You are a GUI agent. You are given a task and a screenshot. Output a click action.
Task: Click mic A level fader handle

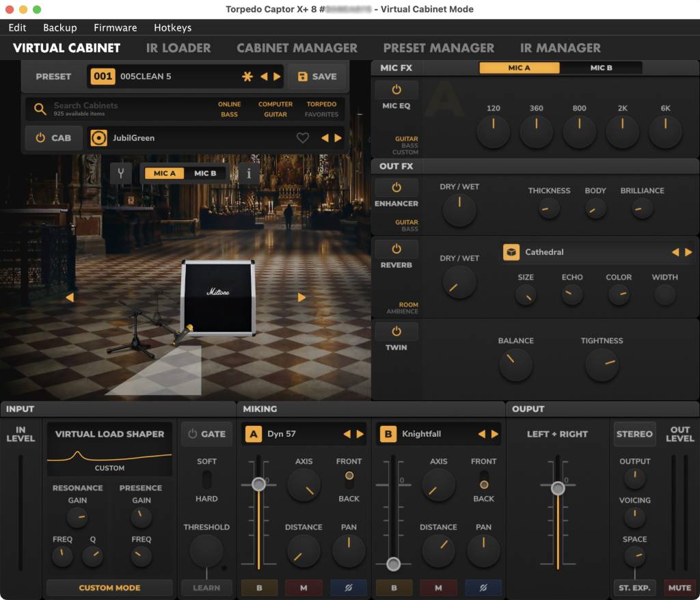pos(258,484)
